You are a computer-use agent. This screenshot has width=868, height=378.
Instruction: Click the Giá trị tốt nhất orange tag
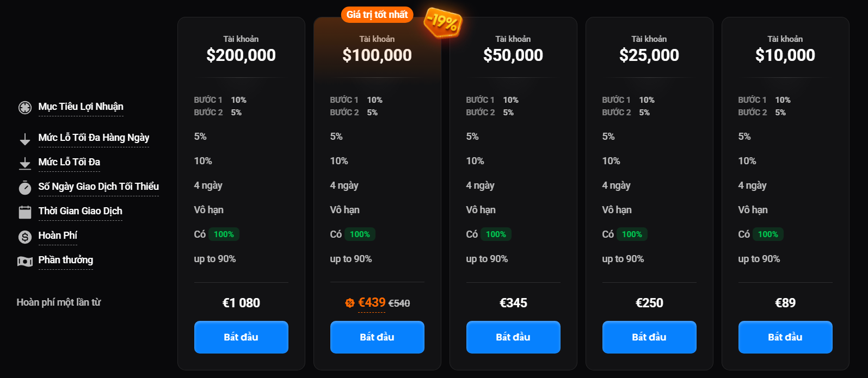point(377,15)
